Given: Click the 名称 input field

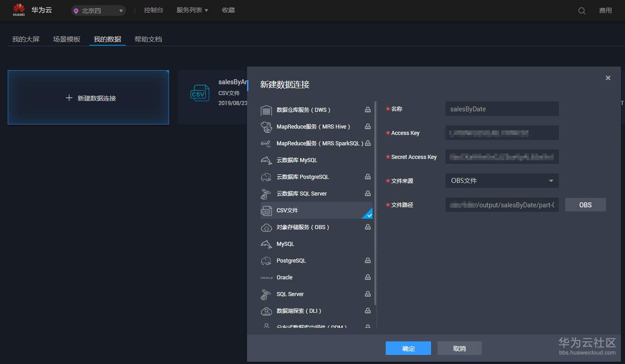Looking at the screenshot, I should click(x=502, y=109).
